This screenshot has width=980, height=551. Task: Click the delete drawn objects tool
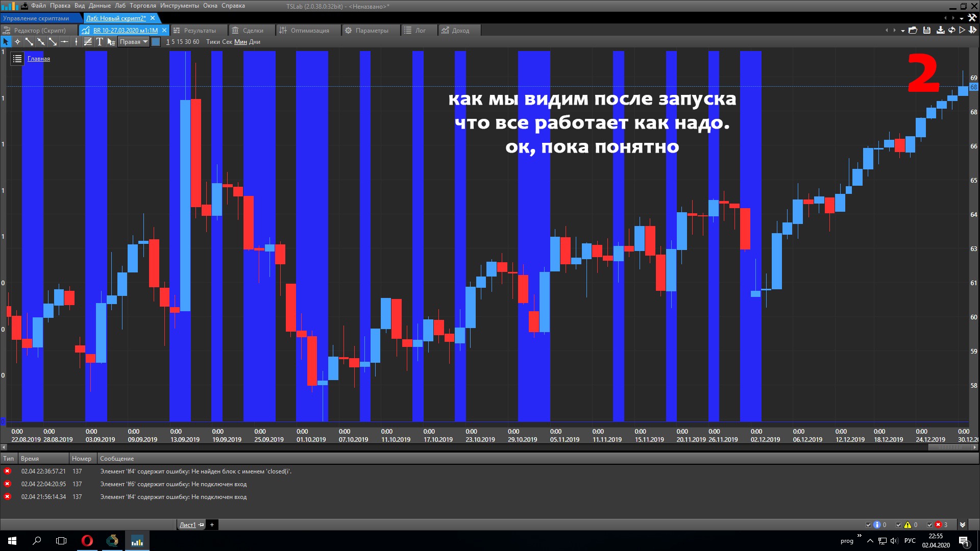click(x=111, y=42)
